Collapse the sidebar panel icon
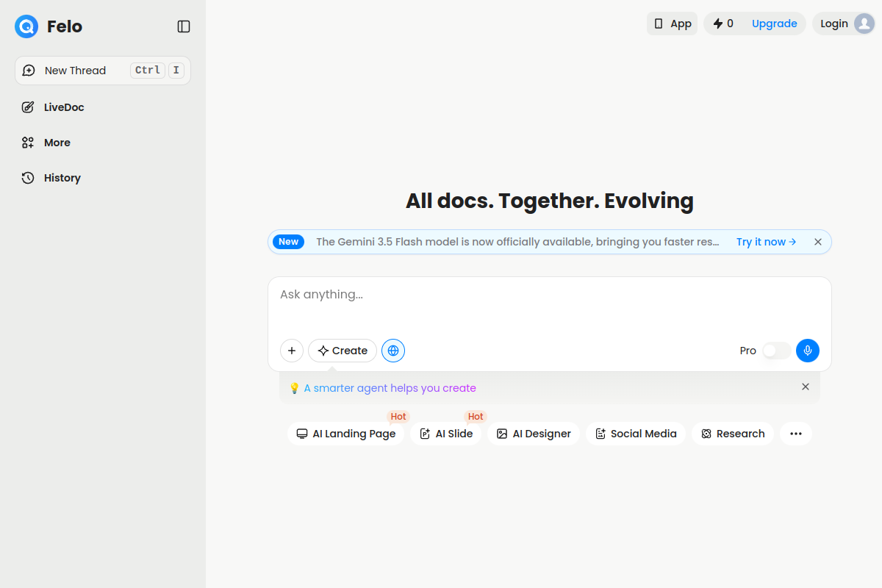 coord(184,26)
